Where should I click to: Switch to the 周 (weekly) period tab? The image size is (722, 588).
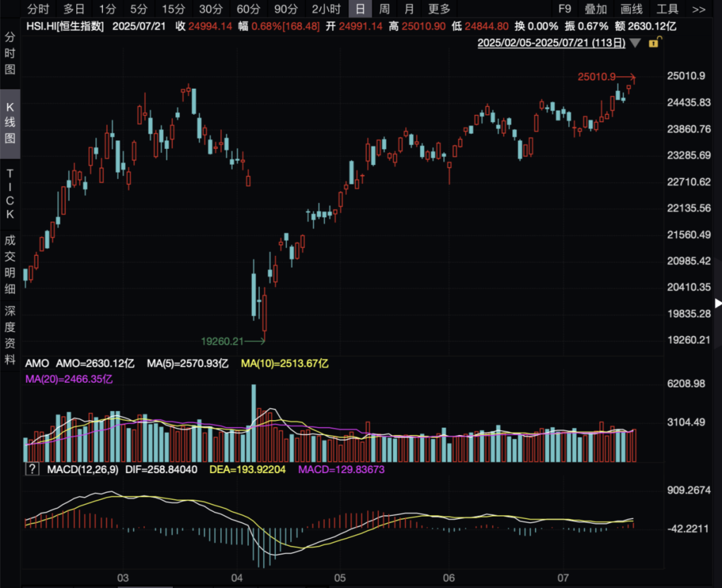click(x=384, y=9)
